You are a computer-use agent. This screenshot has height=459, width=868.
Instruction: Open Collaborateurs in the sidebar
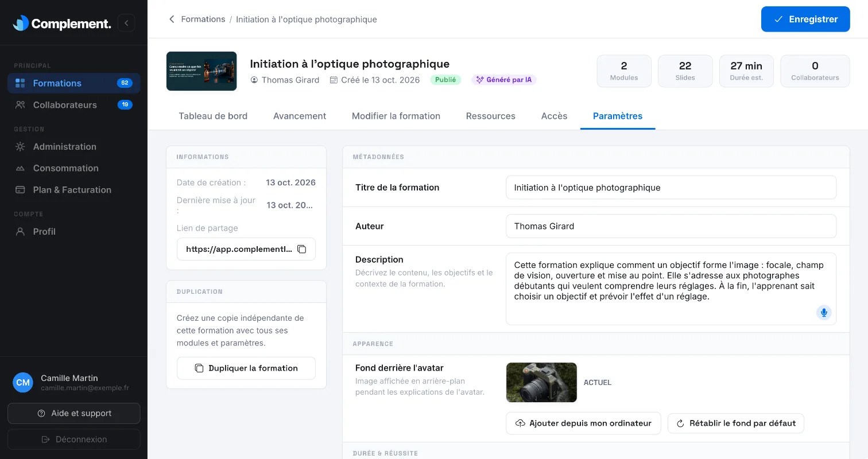tap(73, 105)
